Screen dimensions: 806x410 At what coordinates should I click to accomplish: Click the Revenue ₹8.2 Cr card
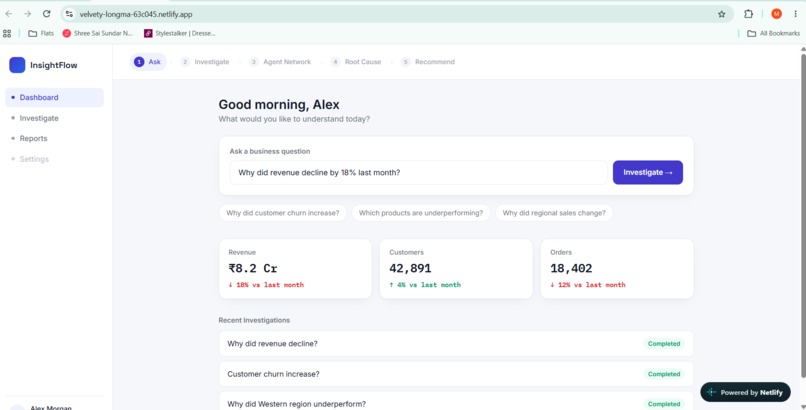[x=295, y=269]
